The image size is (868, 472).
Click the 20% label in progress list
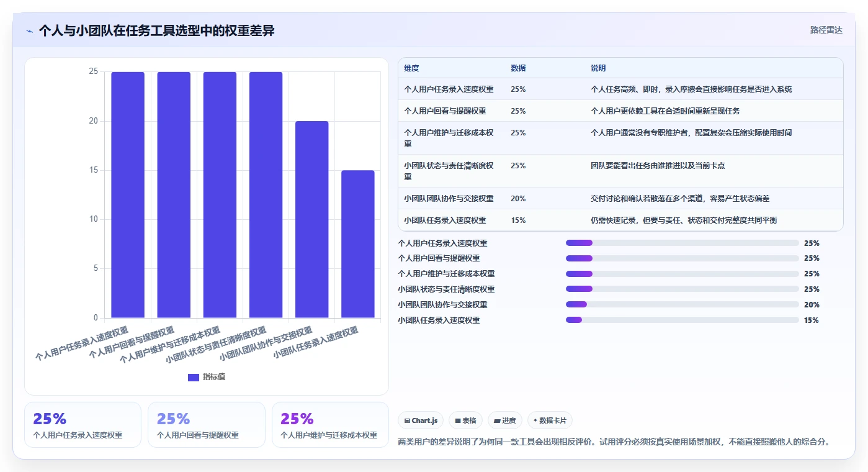point(812,304)
